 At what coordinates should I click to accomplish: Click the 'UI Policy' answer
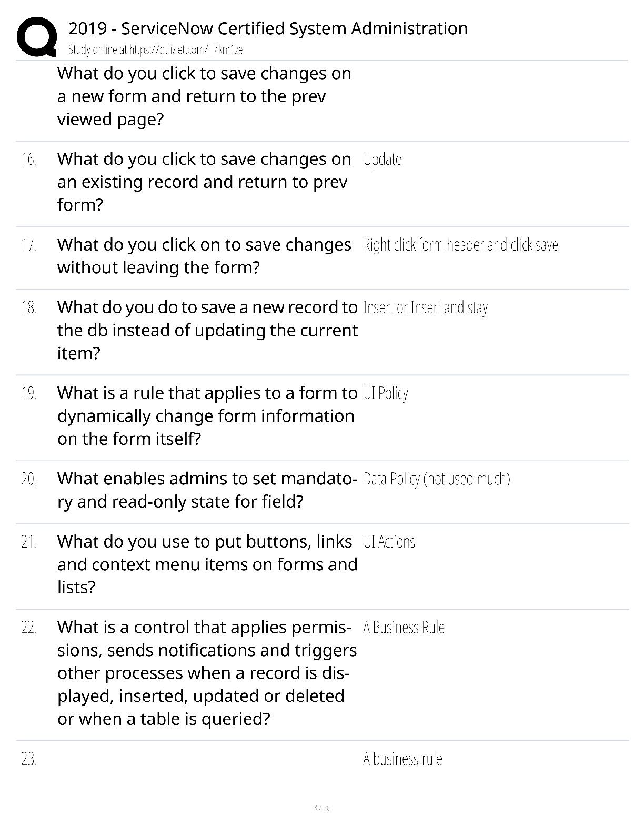coord(386,393)
